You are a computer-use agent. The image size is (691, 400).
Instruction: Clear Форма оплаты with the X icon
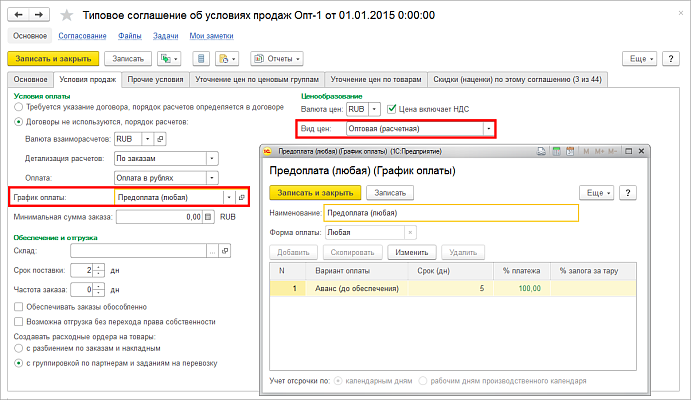pyautogui.click(x=410, y=232)
